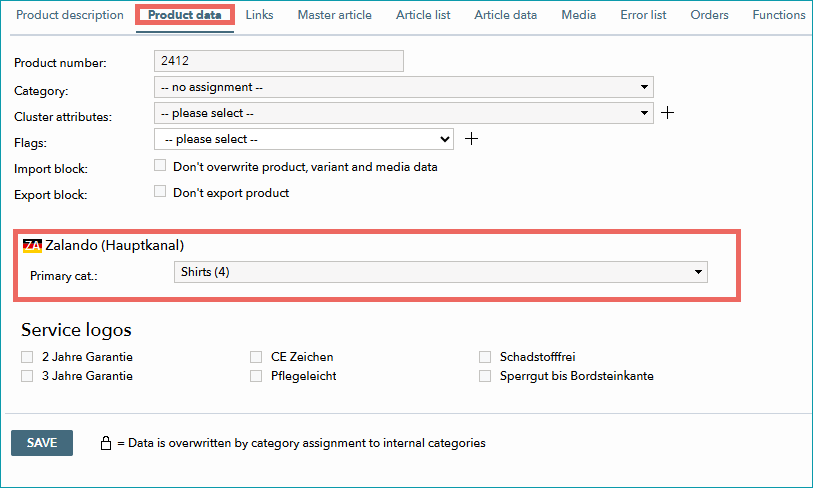
Task: Enable Import block overwrite checkbox
Action: point(160,165)
